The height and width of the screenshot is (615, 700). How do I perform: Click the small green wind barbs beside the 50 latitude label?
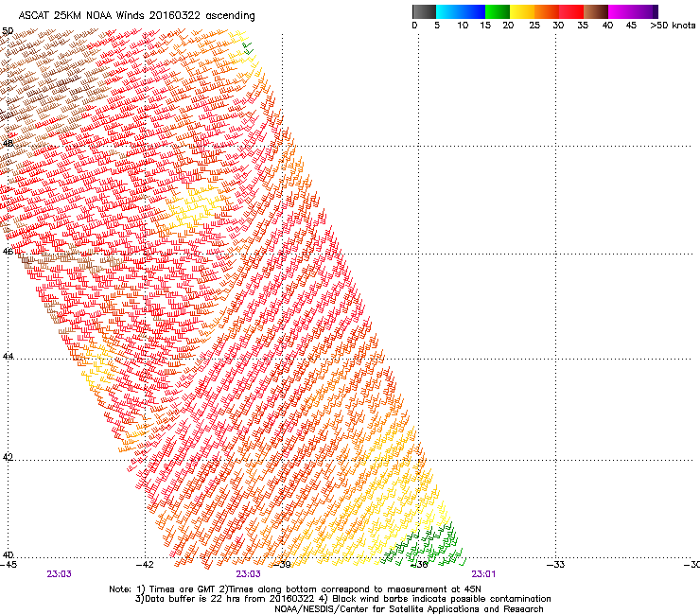(247, 48)
